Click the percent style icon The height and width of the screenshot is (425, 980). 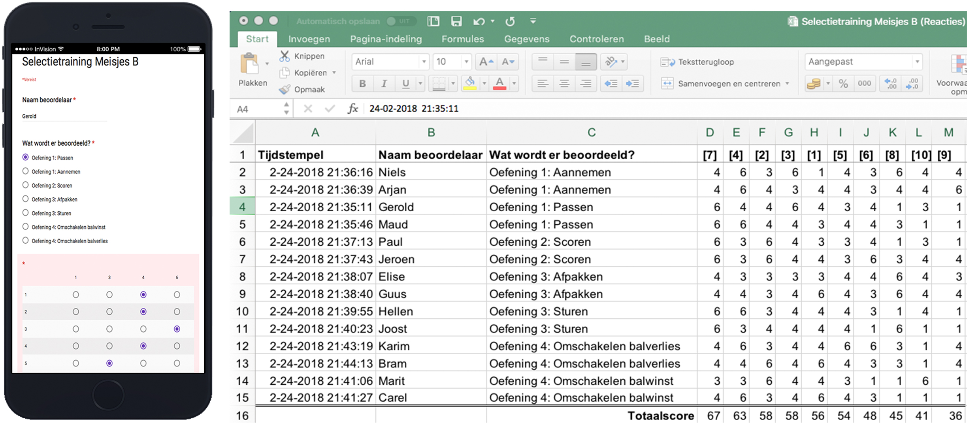843,83
